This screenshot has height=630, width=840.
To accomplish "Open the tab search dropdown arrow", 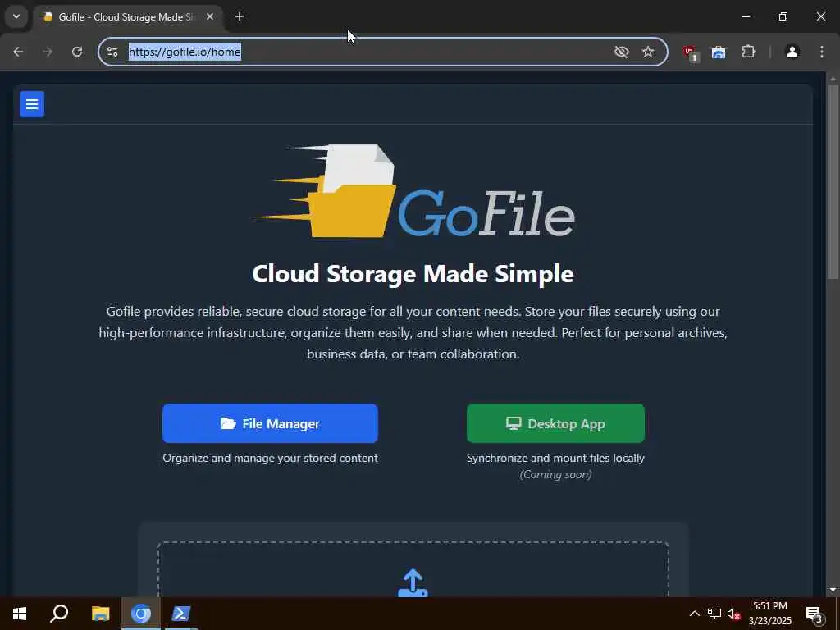I will pos(16,16).
